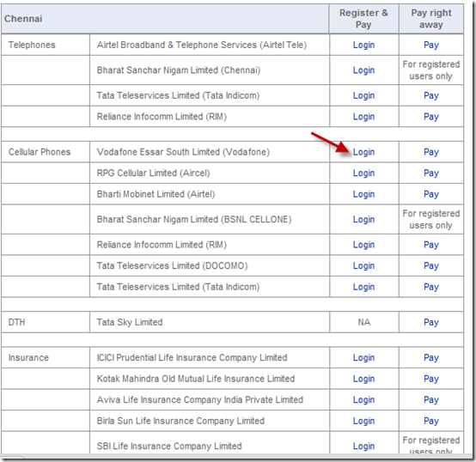Screen dimensions: 476x462
Task: Click 'RPG Cellular Limited (Aircel)' biller name
Action: point(153,173)
